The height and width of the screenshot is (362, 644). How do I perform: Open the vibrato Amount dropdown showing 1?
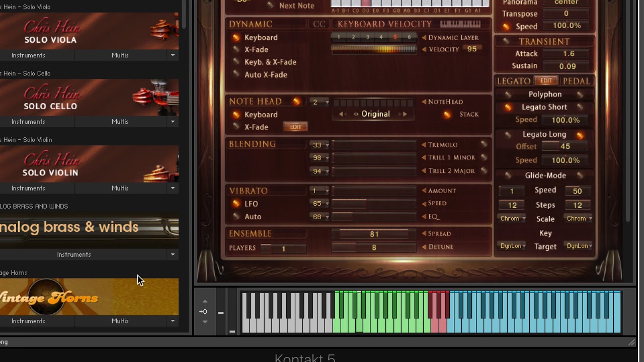[x=319, y=191]
